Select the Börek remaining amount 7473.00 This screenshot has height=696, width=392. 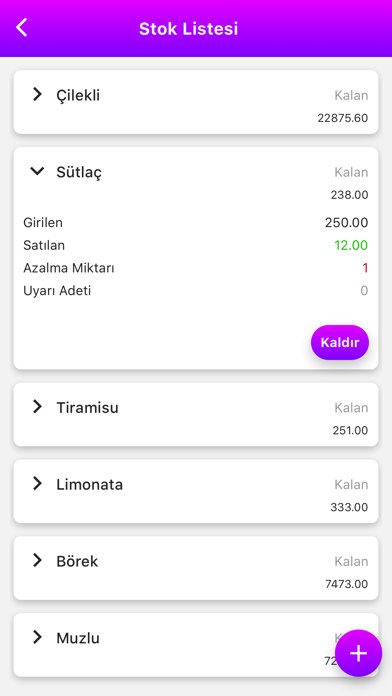point(346,584)
